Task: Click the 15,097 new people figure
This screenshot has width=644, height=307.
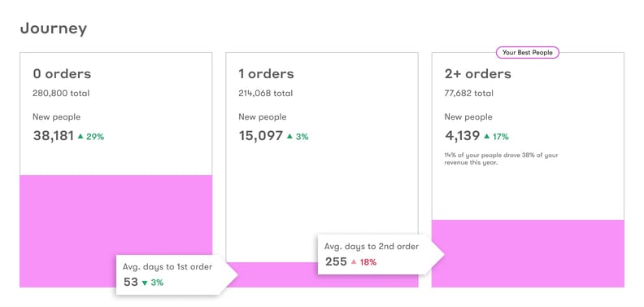Action: pos(261,136)
